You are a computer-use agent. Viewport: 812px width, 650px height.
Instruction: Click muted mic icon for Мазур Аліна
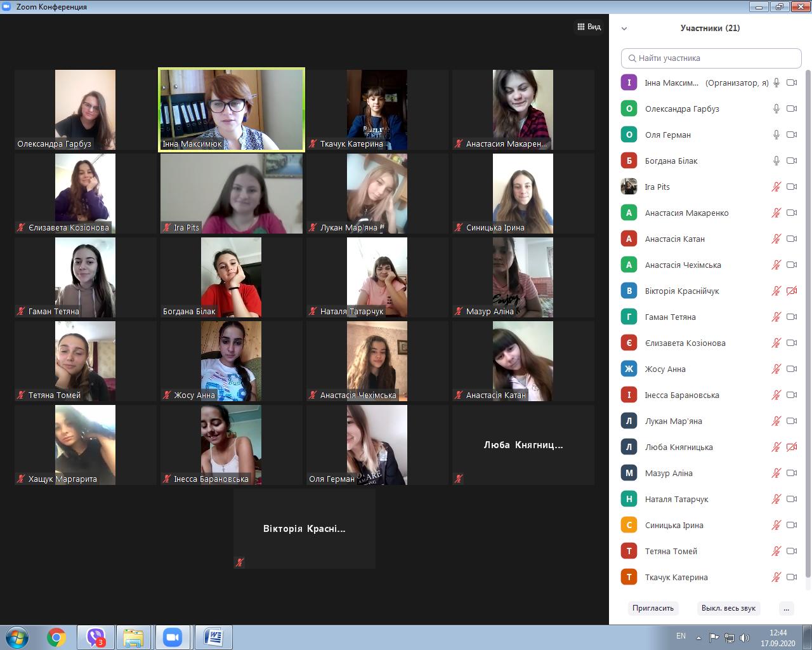(x=776, y=473)
